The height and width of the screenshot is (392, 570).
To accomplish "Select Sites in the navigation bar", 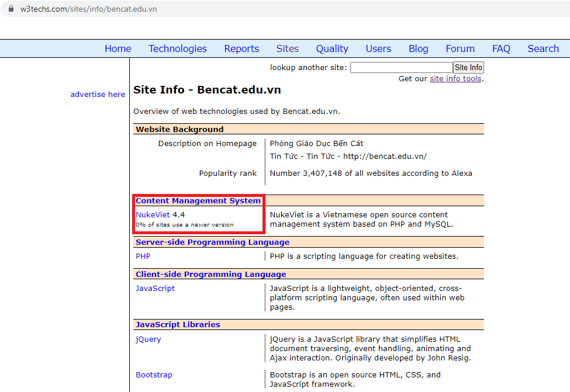I will (287, 48).
